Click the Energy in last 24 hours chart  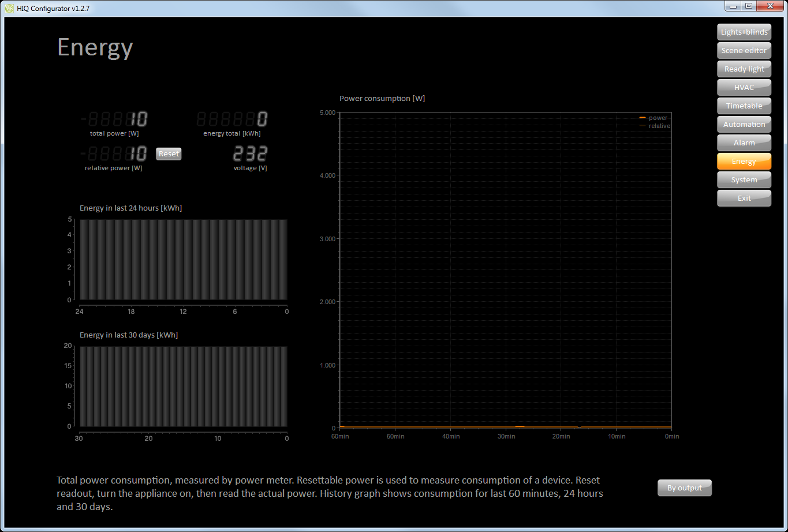click(183, 260)
